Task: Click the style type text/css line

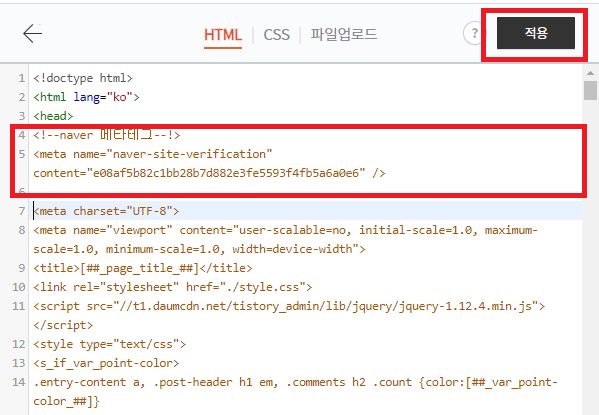Action: pos(110,344)
